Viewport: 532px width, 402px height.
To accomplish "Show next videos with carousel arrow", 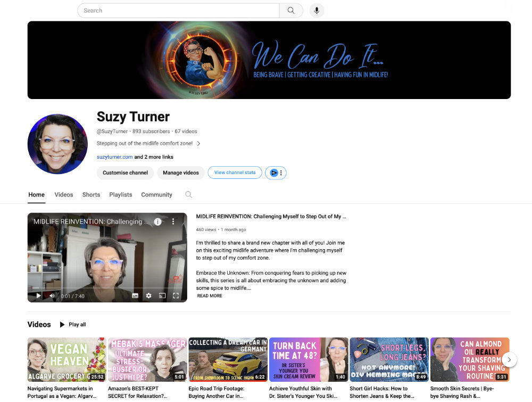I will click(x=509, y=359).
